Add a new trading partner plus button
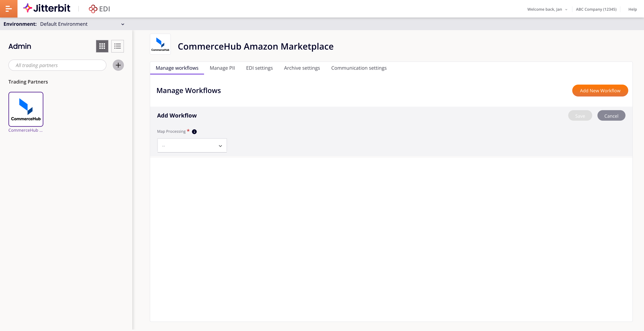 coord(118,65)
